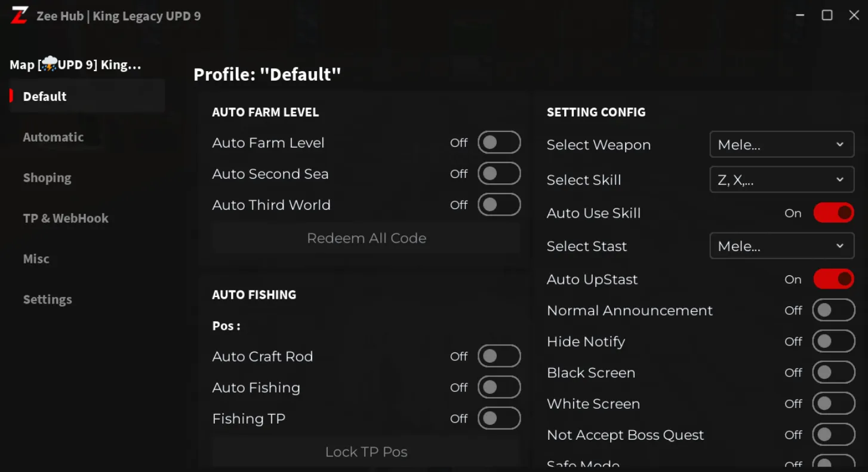Close the Zee Hub window
This screenshot has width=868, height=472.
[x=854, y=16]
